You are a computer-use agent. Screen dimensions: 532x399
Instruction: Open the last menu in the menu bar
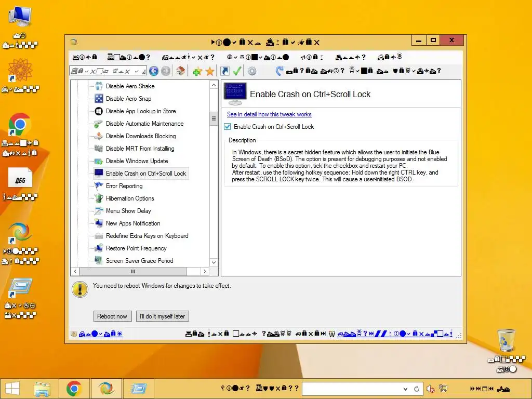point(390,57)
